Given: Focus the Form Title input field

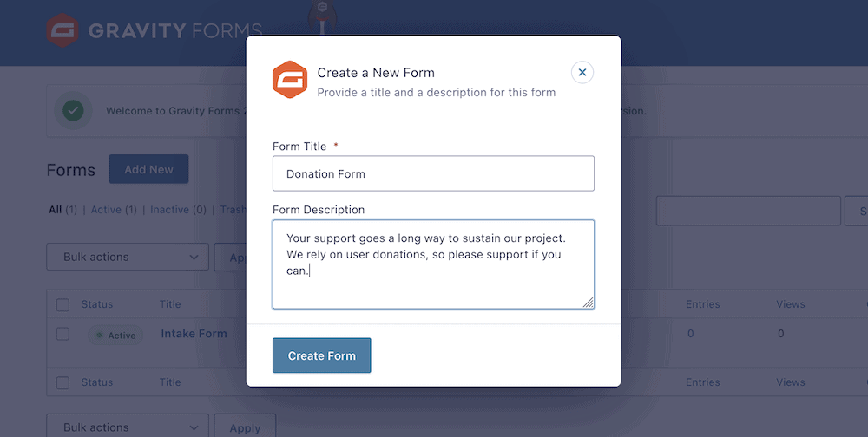Looking at the screenshot, I should [433, 173].
